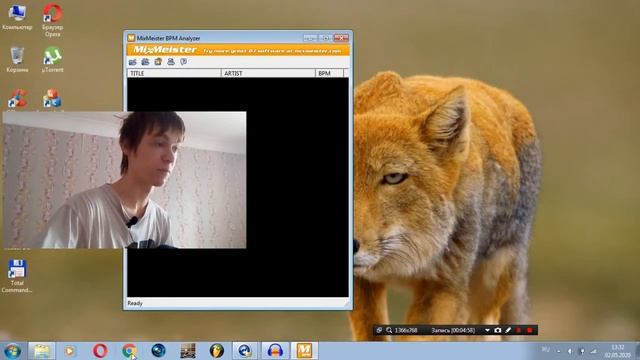The image size is (640, 360).
Task: Click the blue sphere taskbar icon
Action: click(158, 351)
